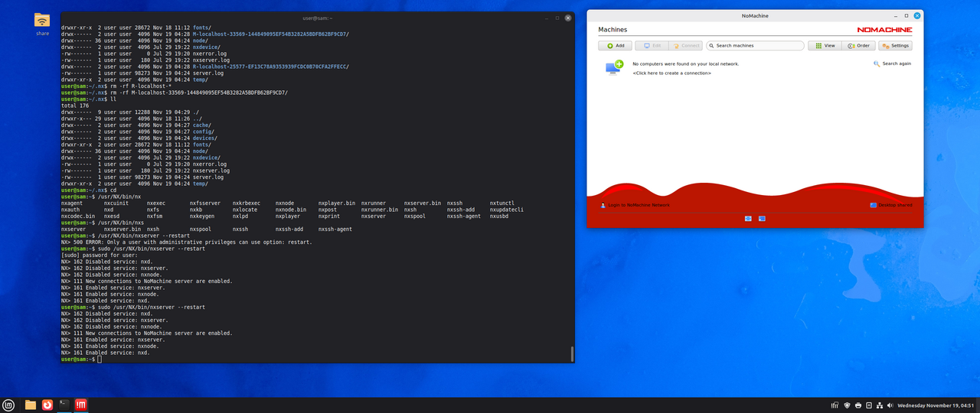Open the Order sorting dropdown
Viewport: 980px width, 413px height.
pos(858,46)
